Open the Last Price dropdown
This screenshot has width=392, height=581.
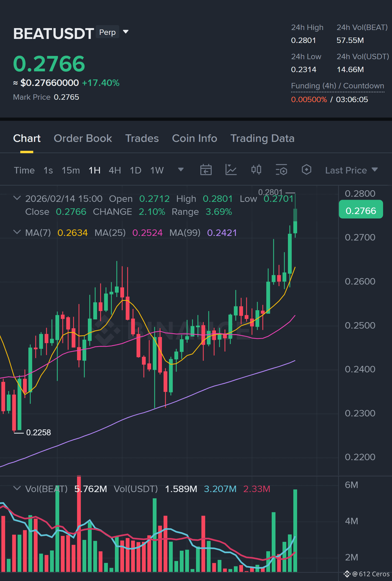(x=351, y=170)
